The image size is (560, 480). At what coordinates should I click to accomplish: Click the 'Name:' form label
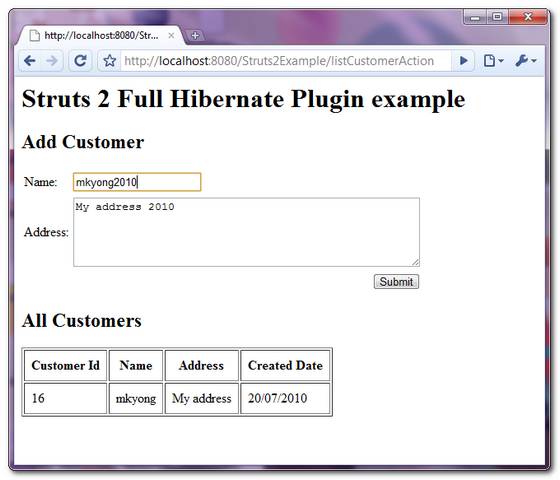click(x=41, y=182)
